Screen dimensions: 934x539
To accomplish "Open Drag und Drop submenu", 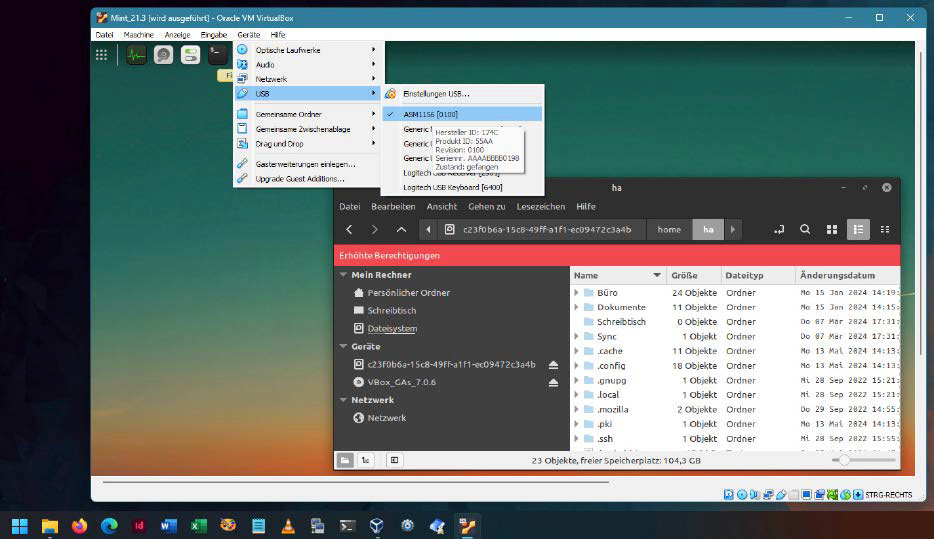I will (x=307, y=144).
